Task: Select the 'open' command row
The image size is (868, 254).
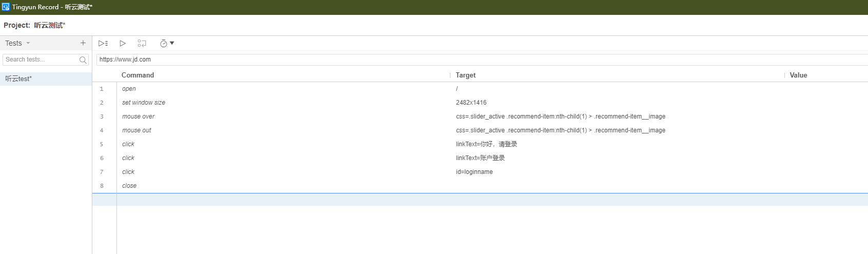Action: (129, 89)
